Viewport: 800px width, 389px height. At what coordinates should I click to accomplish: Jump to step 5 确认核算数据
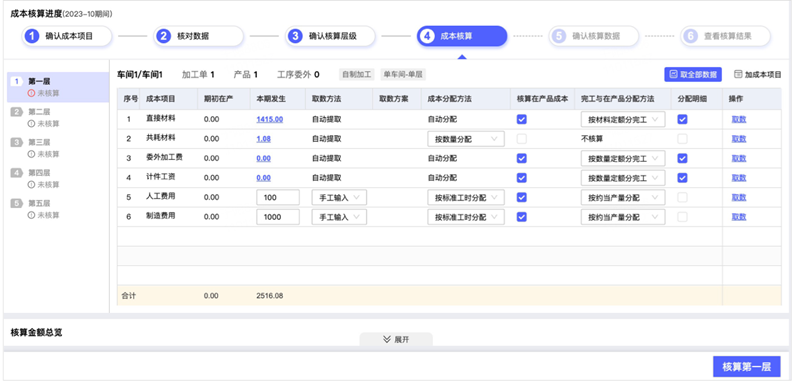tap(593, 36)
